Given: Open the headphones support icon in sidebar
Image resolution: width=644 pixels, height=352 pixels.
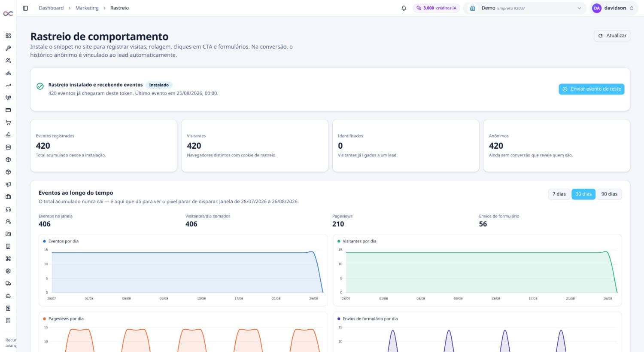Looking at the screenshot, I should point(8,209).
